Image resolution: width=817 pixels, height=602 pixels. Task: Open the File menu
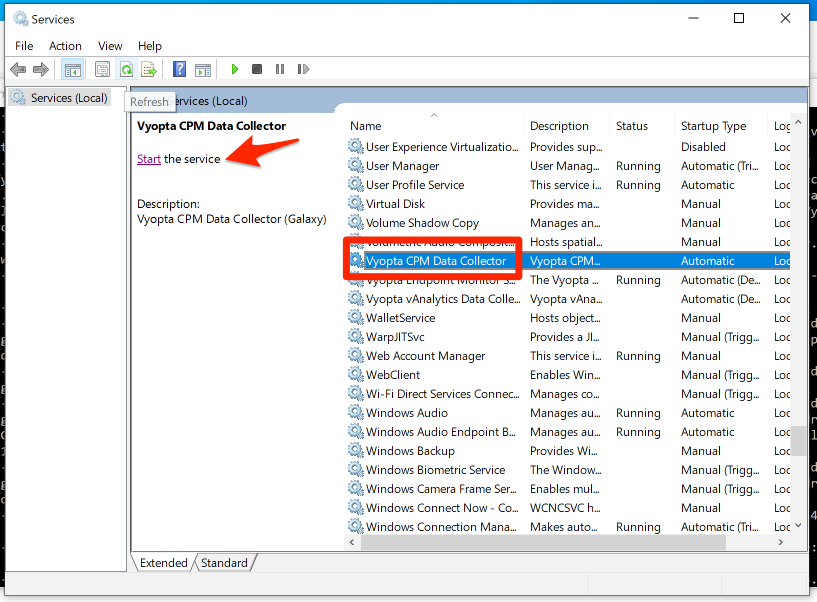[24, 46]
